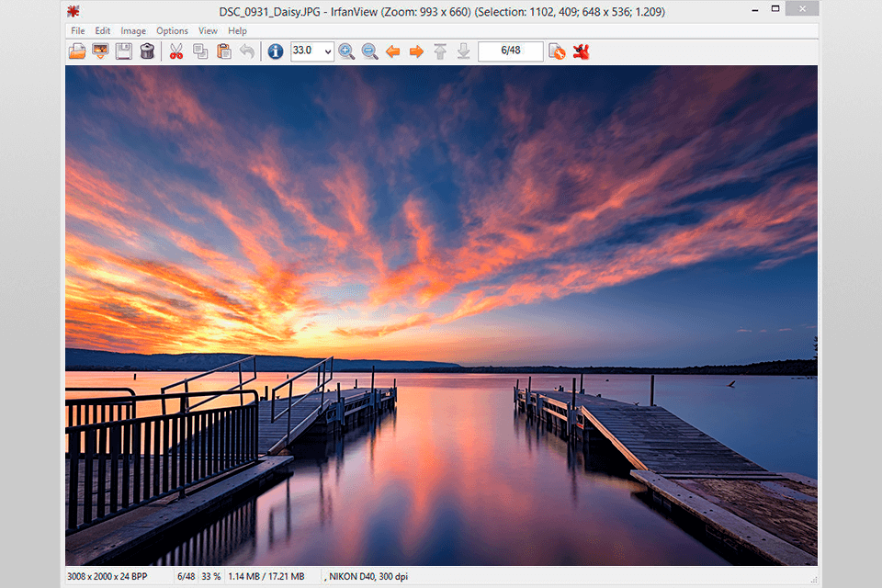Click the 1.14 MB / 17.21 MB status
Screen dimensions: 882x588
266,576
